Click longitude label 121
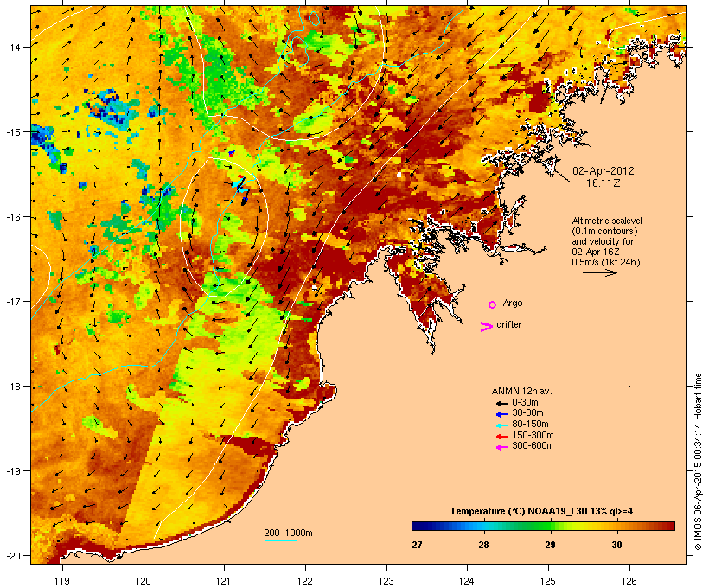This screenshot has width=709, height=588. [224, 581]
